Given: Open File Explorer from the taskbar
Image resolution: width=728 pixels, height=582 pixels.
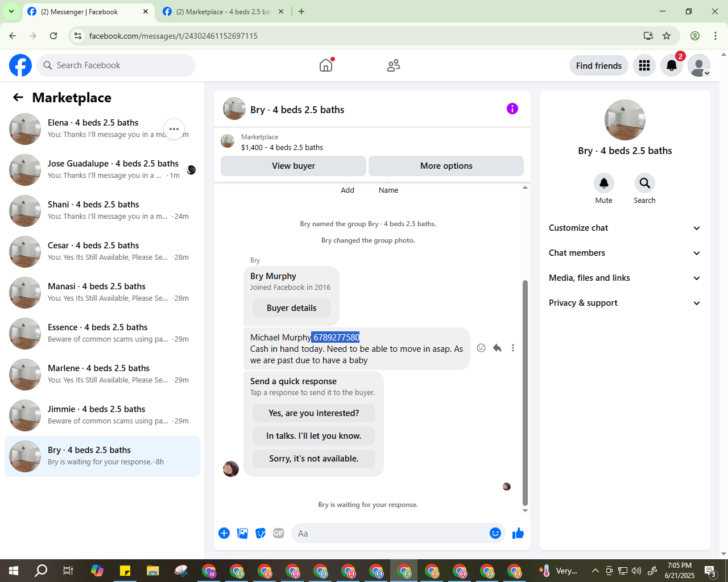Looking at the screenshot, I should [x=152, y=571].
